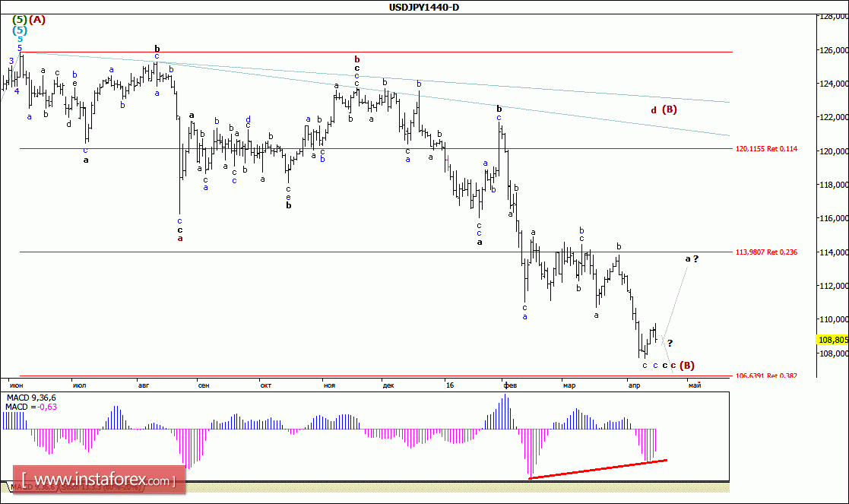Select the red divergence line on MACD
This screenshot has height=504, width=849.
tap(597, 469)
